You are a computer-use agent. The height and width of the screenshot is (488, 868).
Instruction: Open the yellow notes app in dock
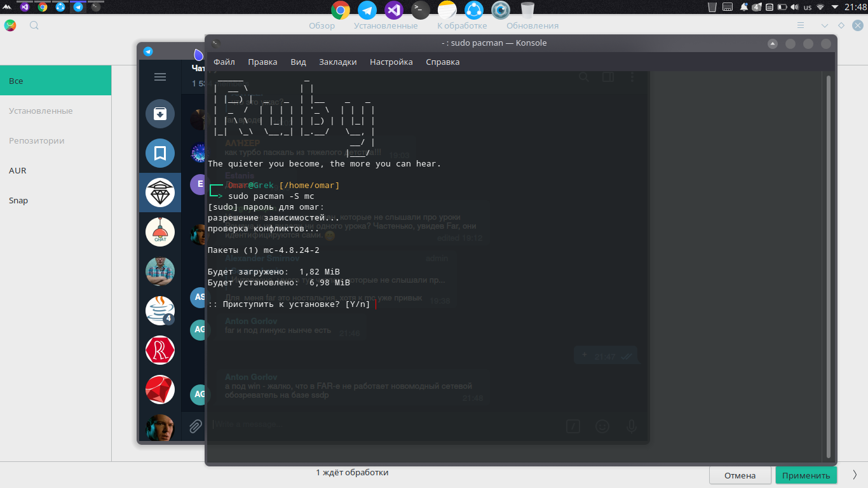click(447, 10)
